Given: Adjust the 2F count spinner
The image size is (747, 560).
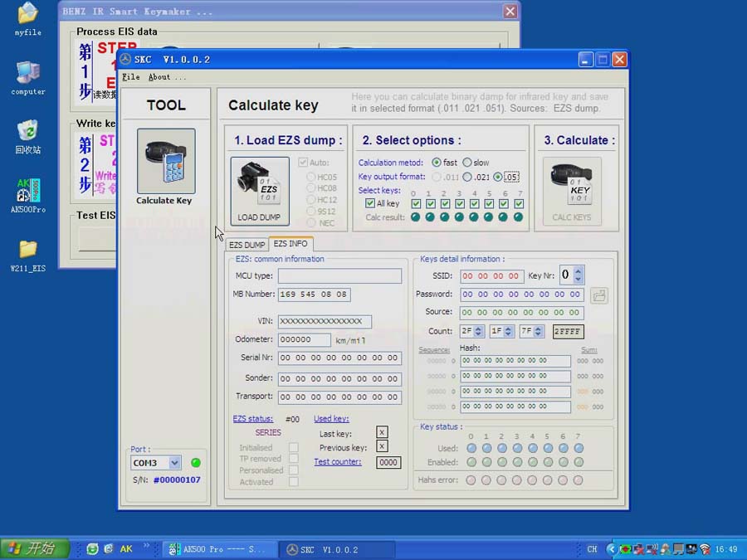Looking at the screenshot, I should pos(478,331).
